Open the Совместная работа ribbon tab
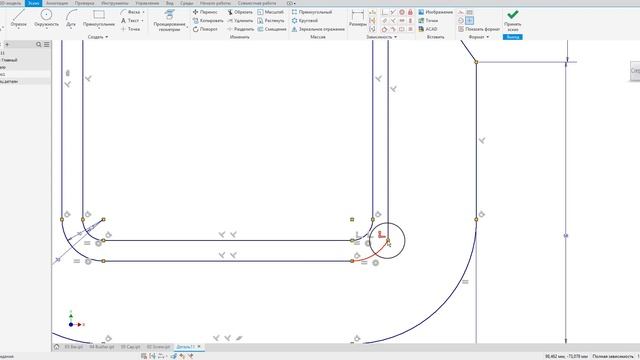 pos(257,3)
